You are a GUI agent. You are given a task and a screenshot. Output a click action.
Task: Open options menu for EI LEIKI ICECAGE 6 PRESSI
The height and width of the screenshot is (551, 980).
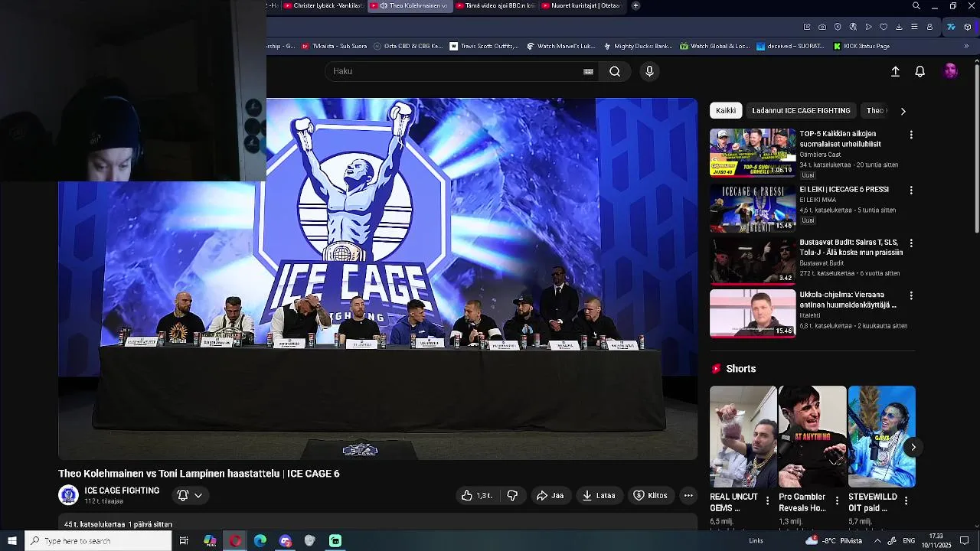(911, 190)
